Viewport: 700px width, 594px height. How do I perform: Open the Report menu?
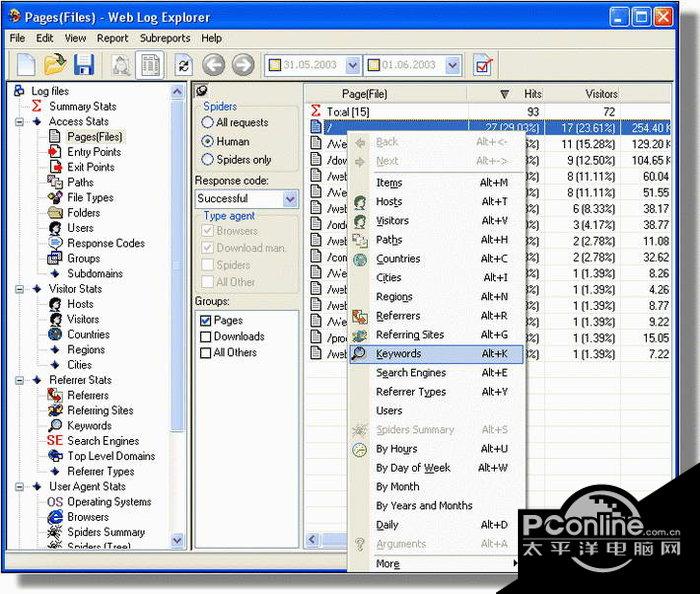(112, 38)
